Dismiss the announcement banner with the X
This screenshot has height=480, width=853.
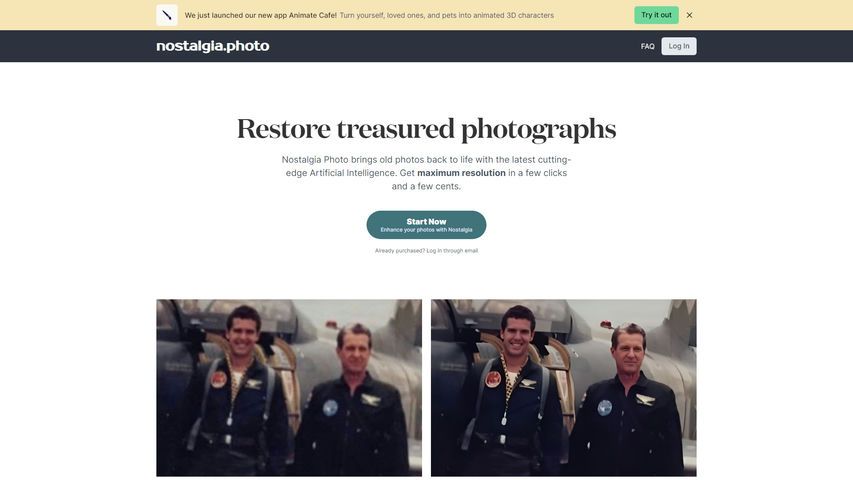pos(689,15)
